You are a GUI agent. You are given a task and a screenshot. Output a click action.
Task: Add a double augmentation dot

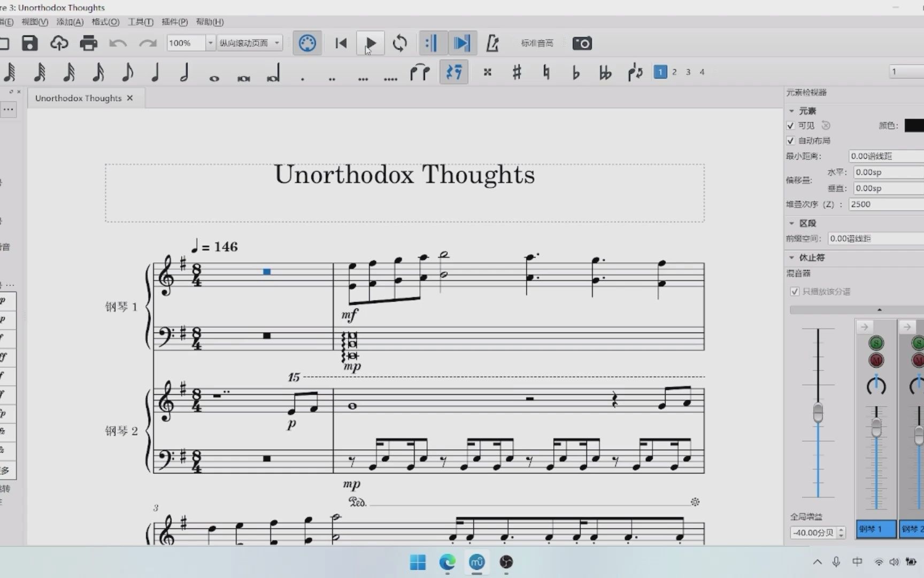(x=332, y=79)
